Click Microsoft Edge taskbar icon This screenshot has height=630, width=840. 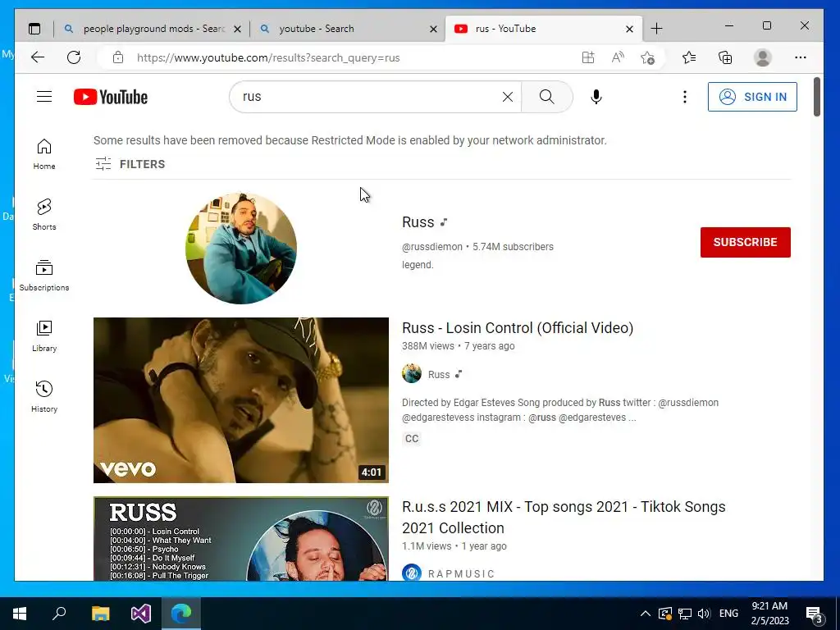(x=181, y=614)
